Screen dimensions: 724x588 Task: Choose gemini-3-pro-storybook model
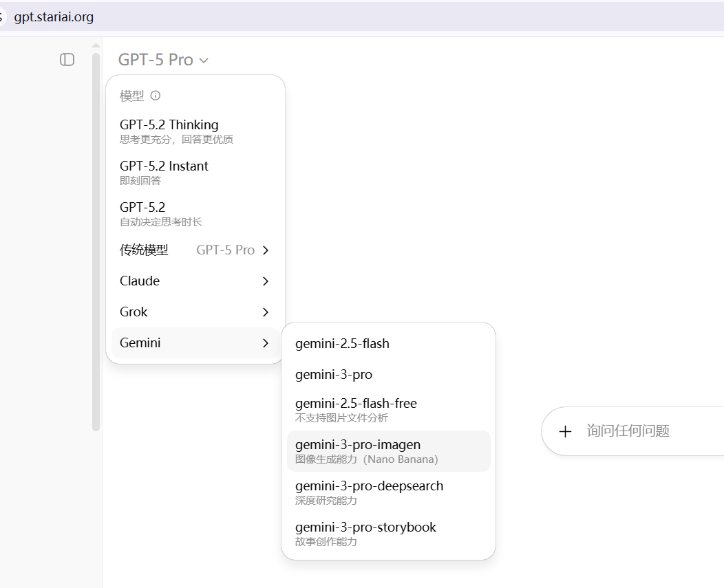(365, 534)
